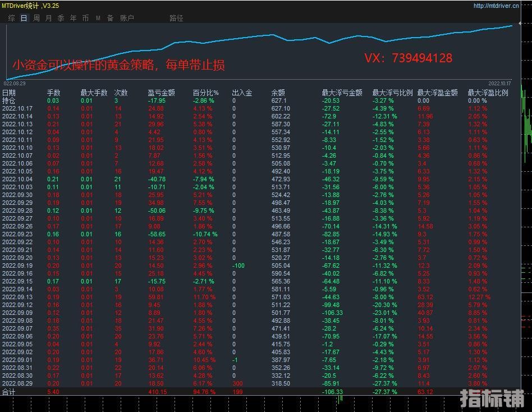Image resolution: width=532 pixels, height=412 pixels.
Task: Switch to the 综 summary tab
Action: [12, 18]
